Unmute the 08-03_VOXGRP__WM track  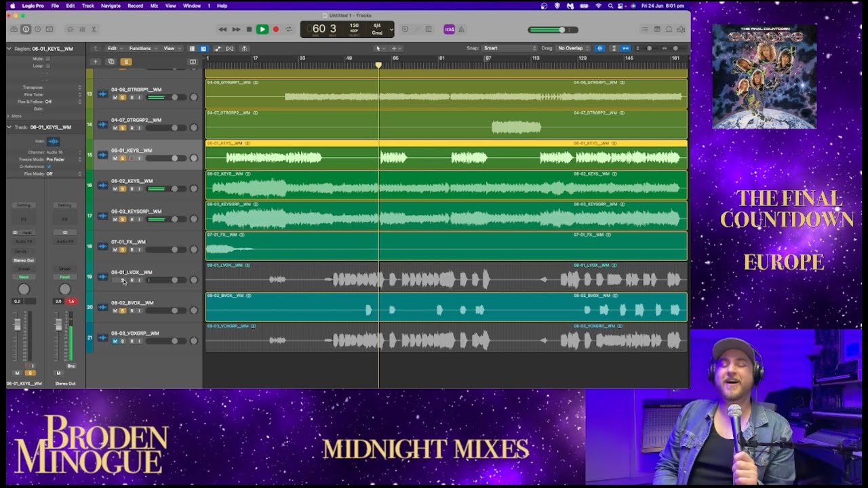pos(115,342)
